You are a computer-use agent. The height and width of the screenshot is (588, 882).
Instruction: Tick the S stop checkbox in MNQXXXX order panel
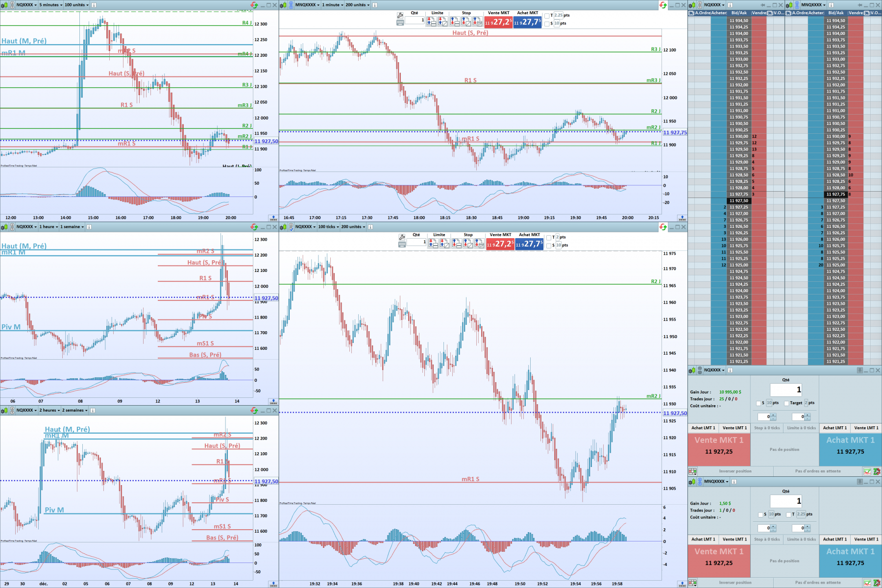[760, 514]
